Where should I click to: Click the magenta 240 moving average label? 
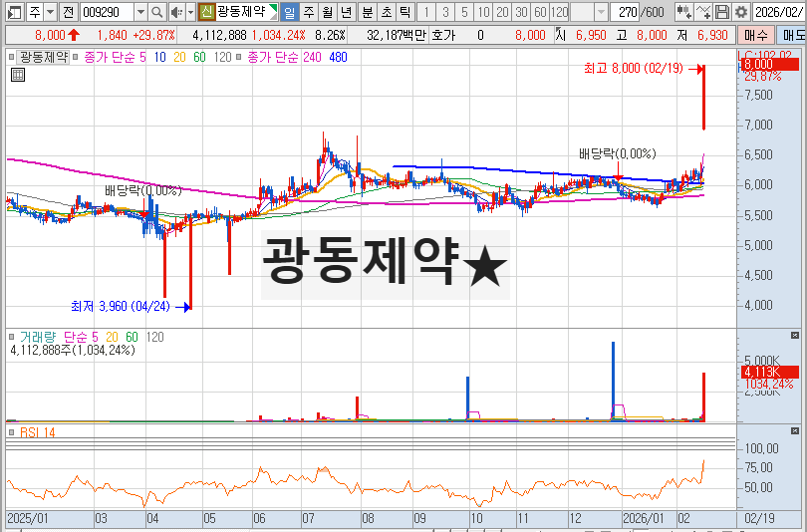pos(312,57)
